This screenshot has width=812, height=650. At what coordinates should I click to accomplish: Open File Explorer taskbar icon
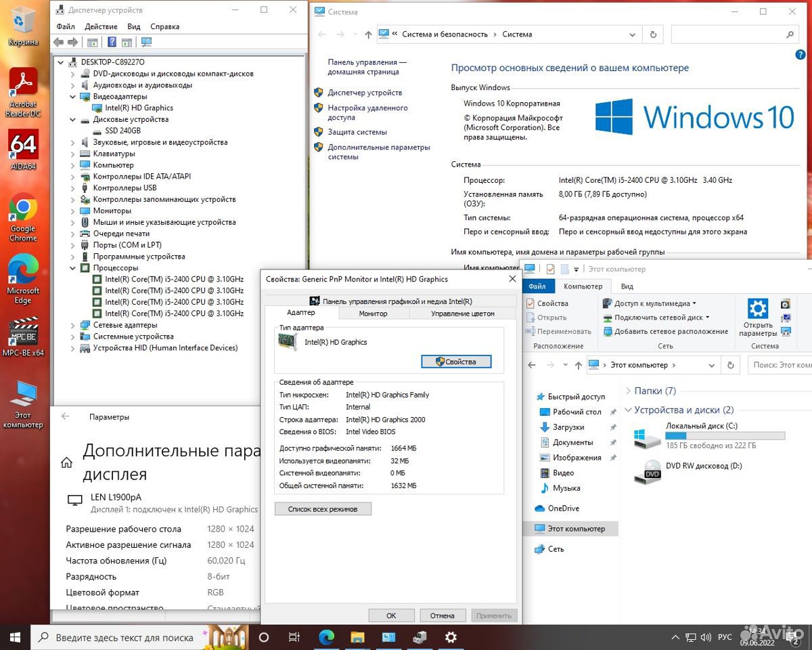[357, 637]
